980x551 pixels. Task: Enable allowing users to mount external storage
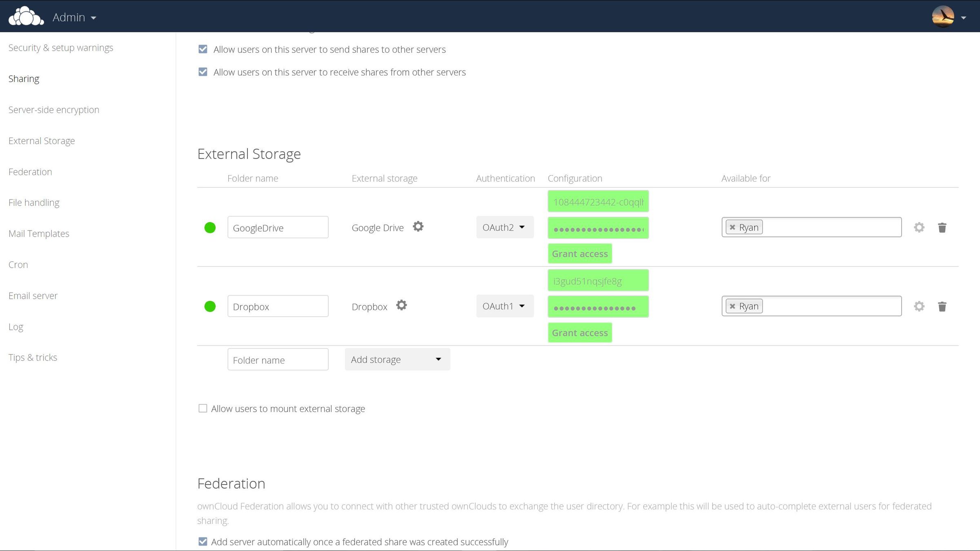203,408
